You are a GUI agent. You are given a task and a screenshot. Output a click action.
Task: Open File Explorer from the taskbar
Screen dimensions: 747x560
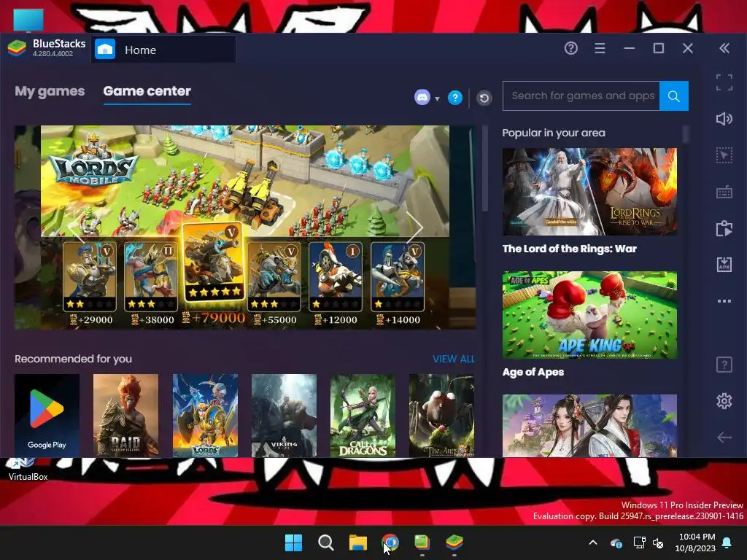click(357, 542)
